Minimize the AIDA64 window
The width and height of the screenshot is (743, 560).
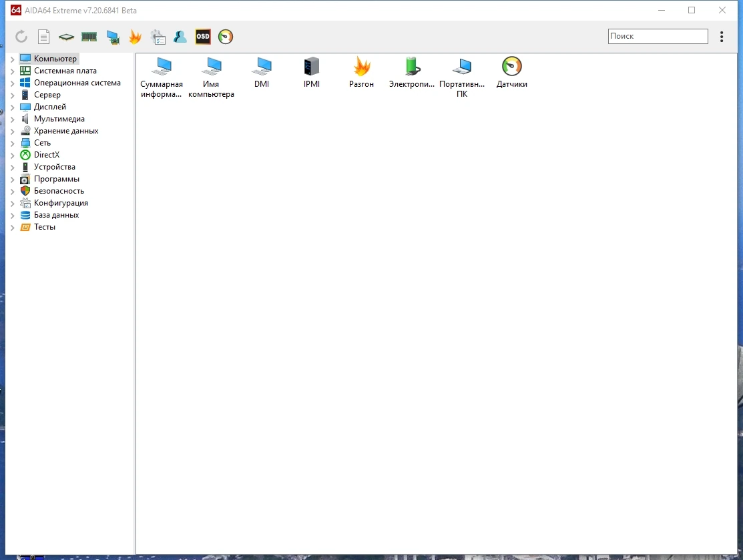pos(662,10)
